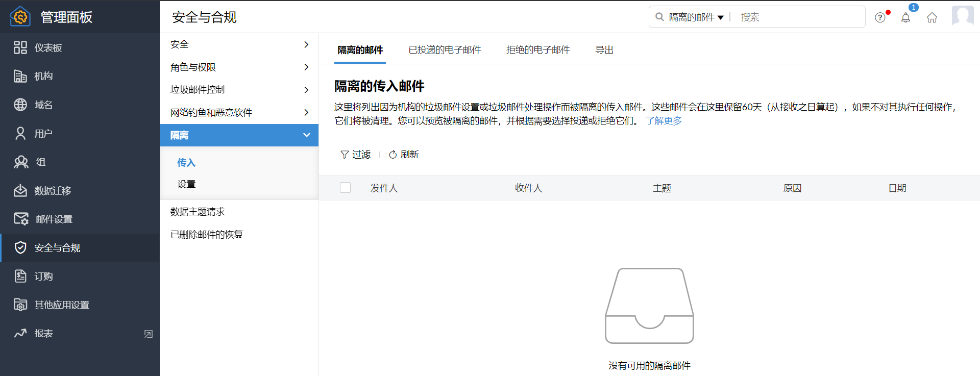Click the 刷新 refresh circular arrow icon
Image resolution: width=980 pixels, height=376 pixels.
click(x=393, y=154)
